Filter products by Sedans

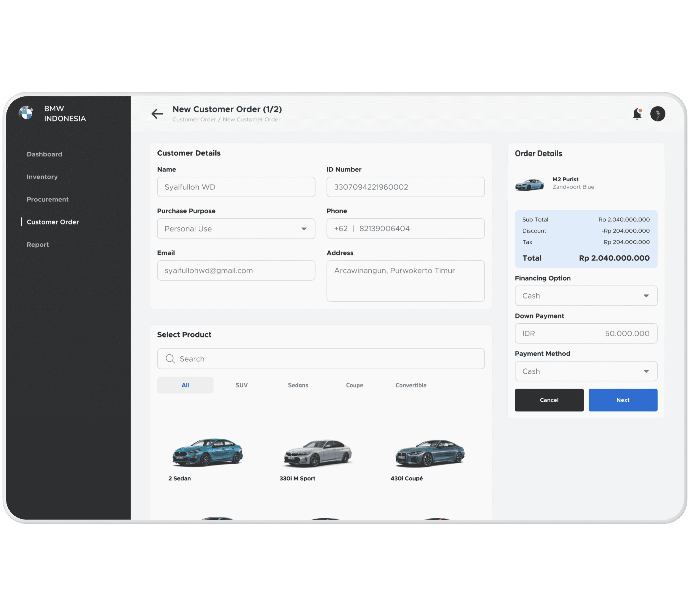tap(298, 385)
